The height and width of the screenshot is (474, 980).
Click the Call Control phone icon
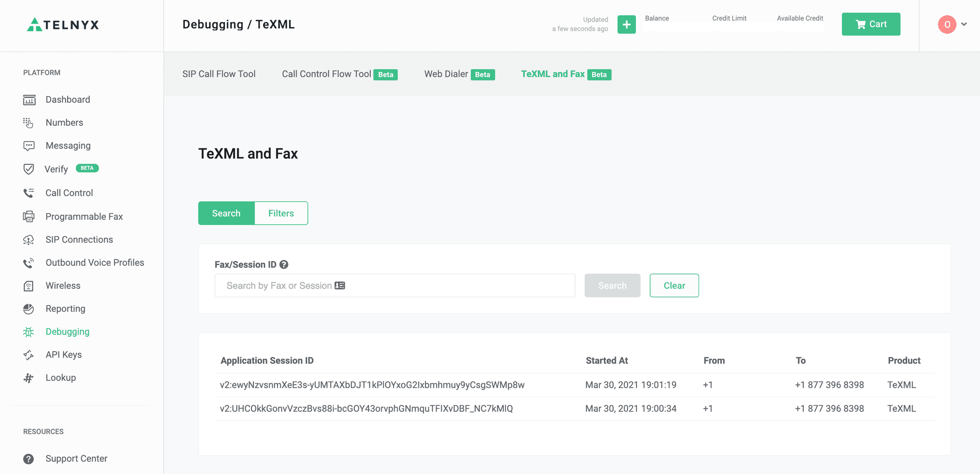(28, 193)
